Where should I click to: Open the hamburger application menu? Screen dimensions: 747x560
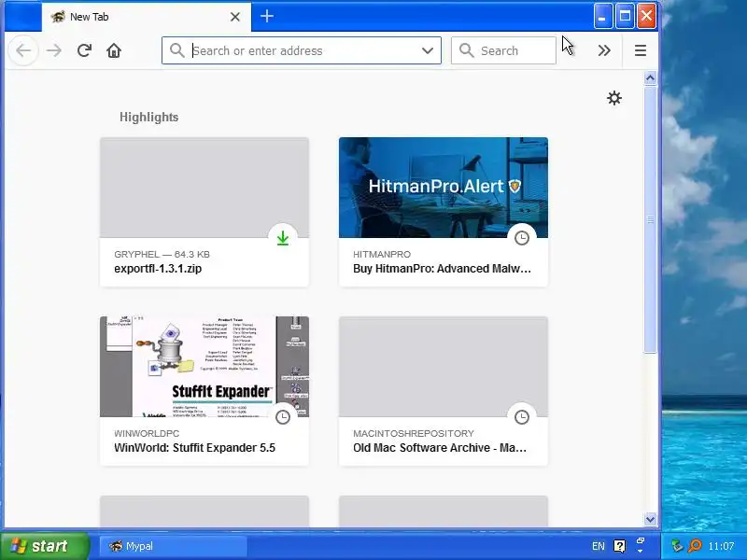[x=641, y=50]
